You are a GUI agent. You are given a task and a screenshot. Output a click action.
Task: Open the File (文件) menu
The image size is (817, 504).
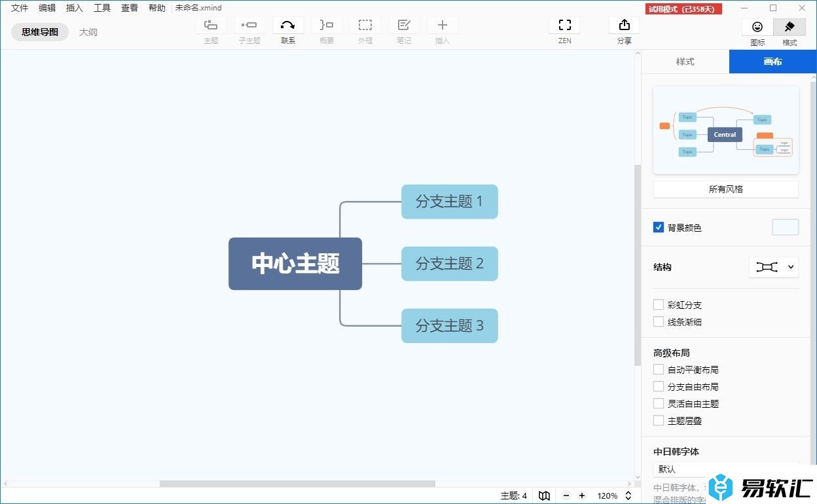coord(20,8)
